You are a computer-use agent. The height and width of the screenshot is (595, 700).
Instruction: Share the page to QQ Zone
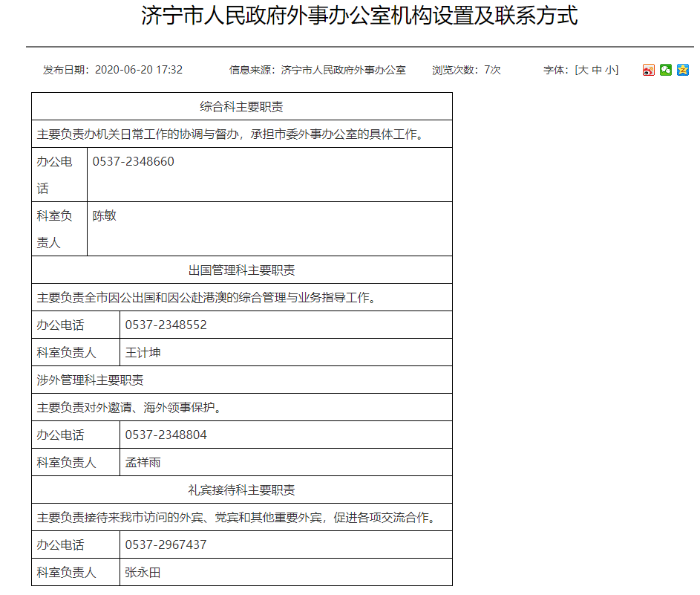[x=683, y=70]
